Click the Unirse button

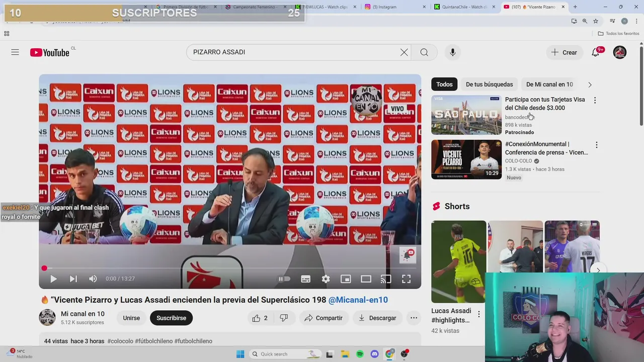[131, 318]
